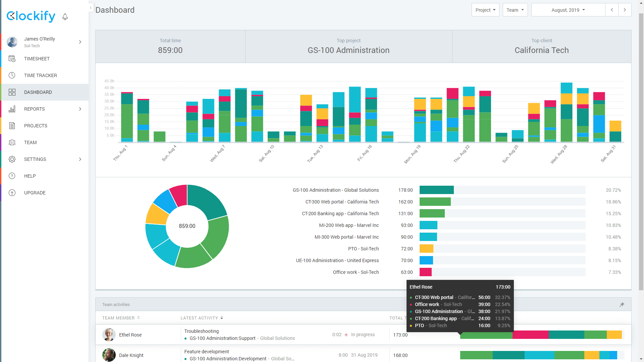Click the Help icon in sidebar
644x362 pixels.
click(12, 176)
